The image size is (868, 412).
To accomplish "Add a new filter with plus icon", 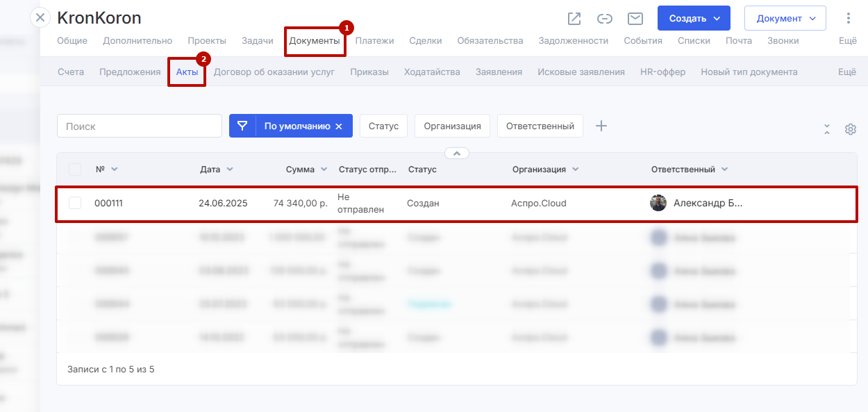I will tap(601, 126).
